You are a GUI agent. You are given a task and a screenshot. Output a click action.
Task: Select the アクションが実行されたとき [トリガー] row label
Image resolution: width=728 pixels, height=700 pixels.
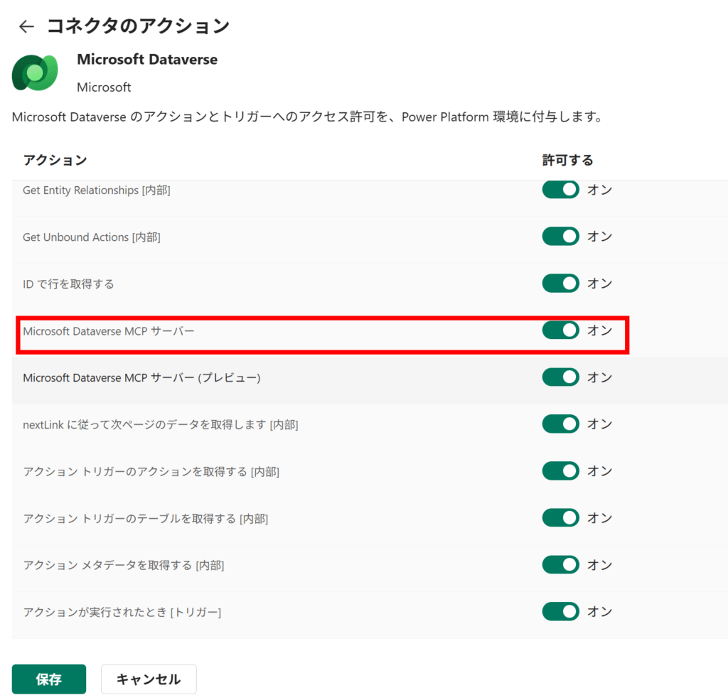[122, 612]
